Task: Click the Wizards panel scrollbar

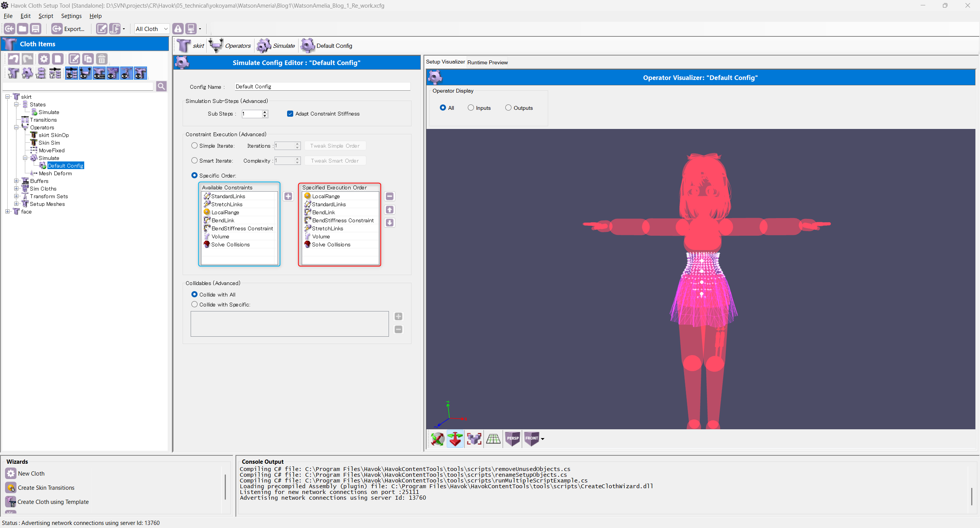Action: click(225, 487)
